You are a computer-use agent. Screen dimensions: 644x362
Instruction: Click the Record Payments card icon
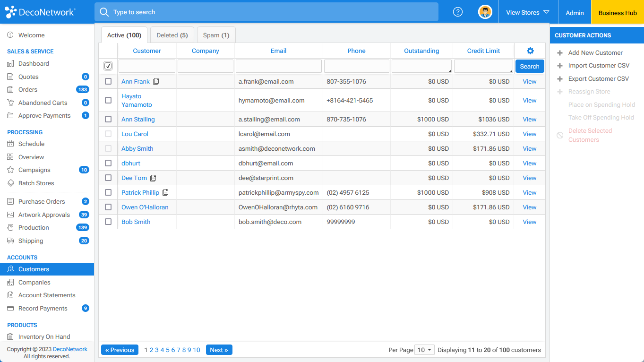coord(10,308)
